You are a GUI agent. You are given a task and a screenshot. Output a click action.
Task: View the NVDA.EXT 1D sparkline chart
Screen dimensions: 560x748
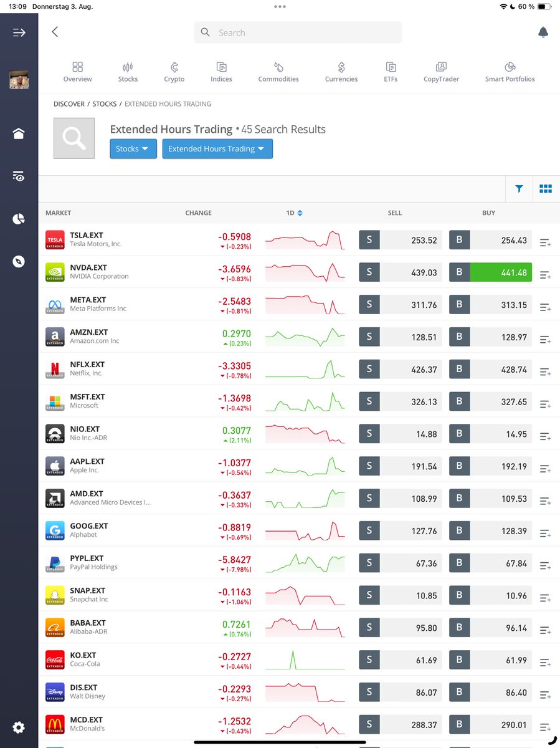(305, 272)
